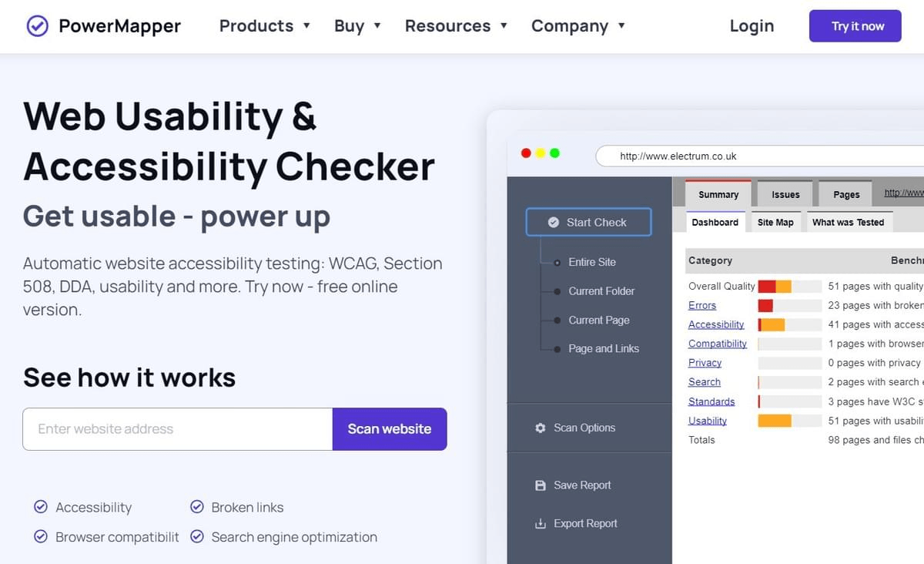Image resolution: width=924 pixels, height=564 pixels.
Task: Click the PowerMapper logo checkmark icon
Action: tap(37, 25)
